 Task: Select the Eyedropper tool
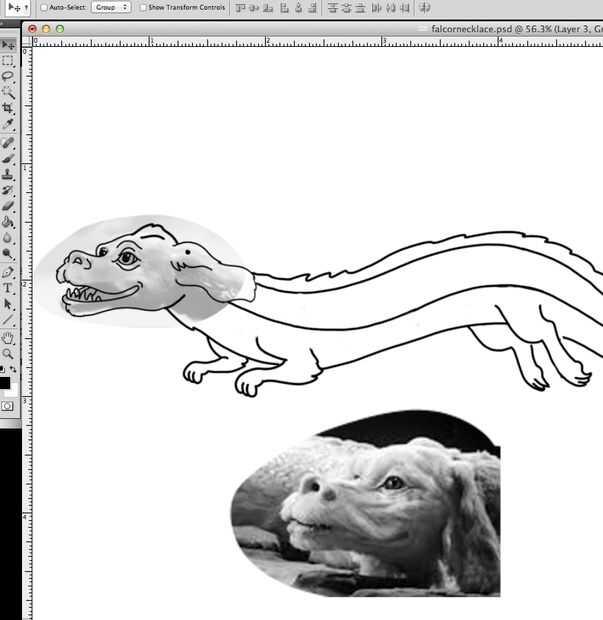[8, 124]
